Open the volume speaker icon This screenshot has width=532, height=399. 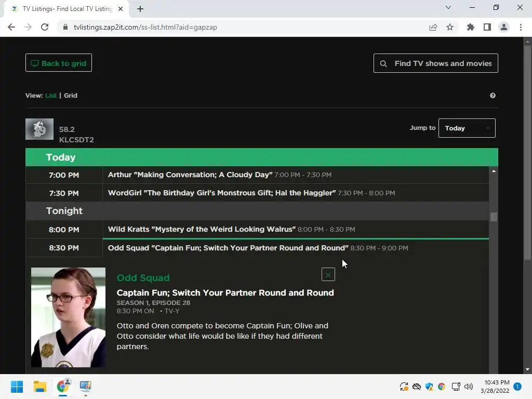(469, 387)
